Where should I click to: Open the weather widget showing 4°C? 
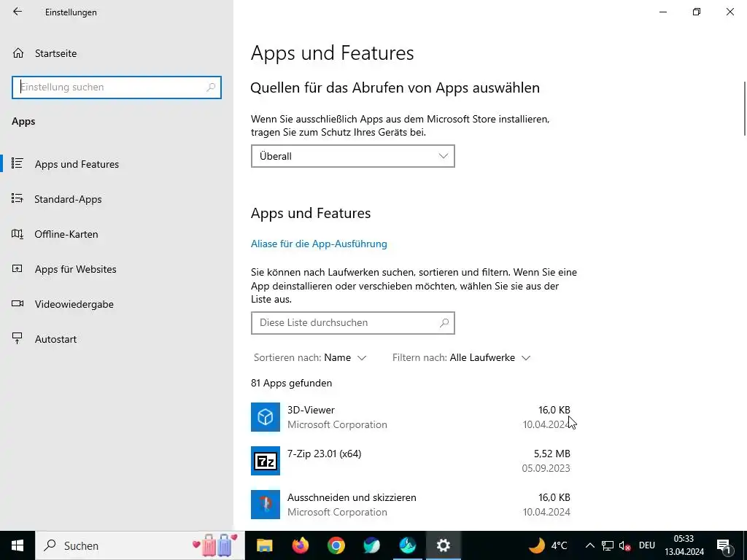tap(548, 545)
